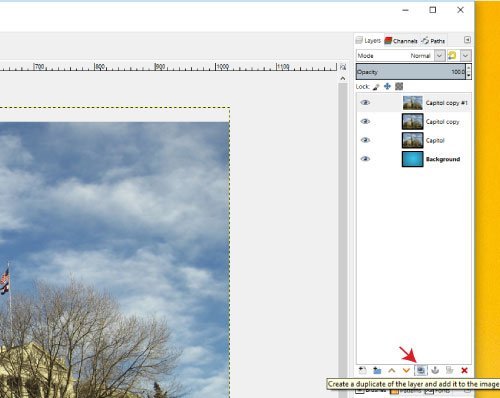The width and height of the screenshot is (500, 398).
Task: Duplicate the selected layer
Action: point(421,370)
